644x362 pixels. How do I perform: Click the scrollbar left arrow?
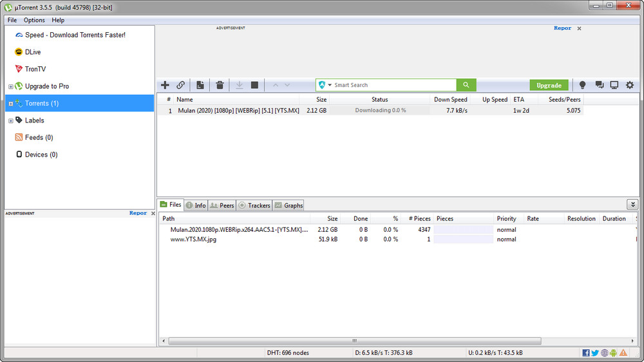(164, 341)
